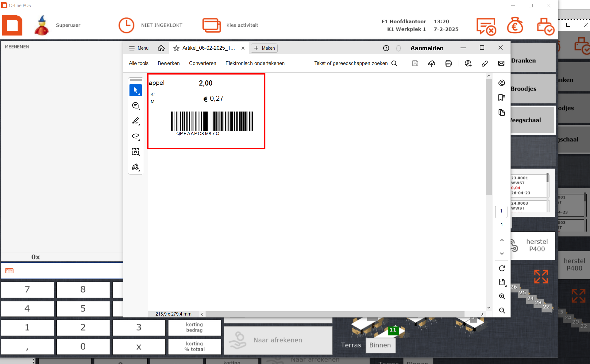Switch to the Terras floor tab
This screenshot has height=364, width=590.
point(351,345)
